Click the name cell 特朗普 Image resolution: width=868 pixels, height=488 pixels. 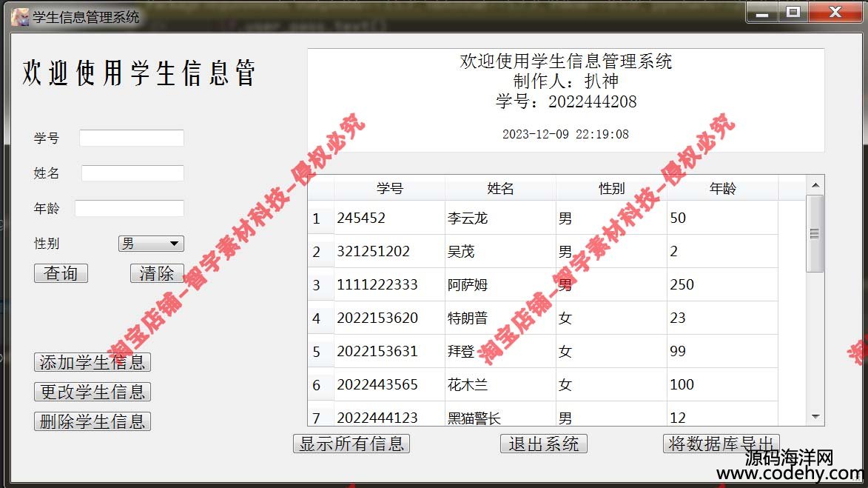[x=500, y=318]
